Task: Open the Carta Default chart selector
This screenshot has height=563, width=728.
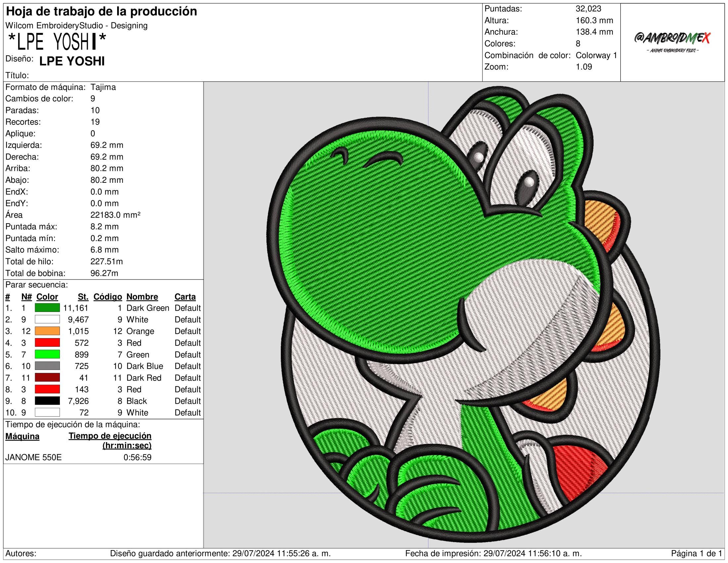Action: [x=188, y=308]
